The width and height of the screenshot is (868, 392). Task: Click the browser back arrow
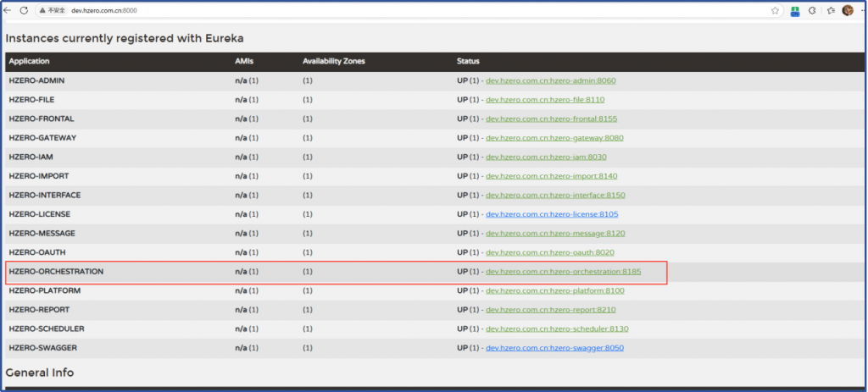tap(8, 10)
